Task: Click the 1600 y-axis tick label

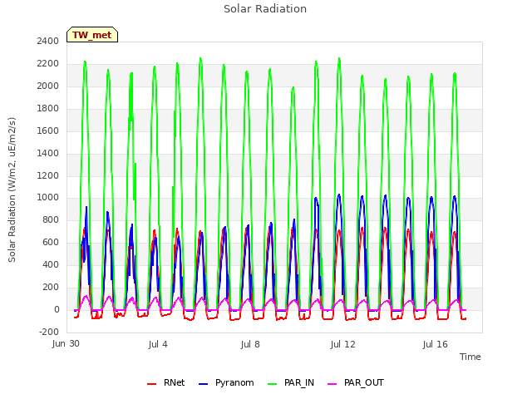Action: click(48, 131)
